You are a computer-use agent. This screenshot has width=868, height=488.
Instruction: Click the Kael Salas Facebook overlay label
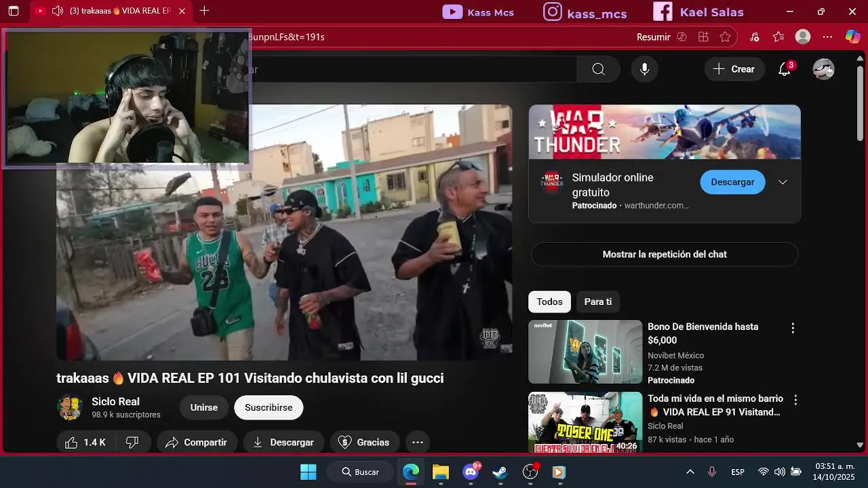698,12
